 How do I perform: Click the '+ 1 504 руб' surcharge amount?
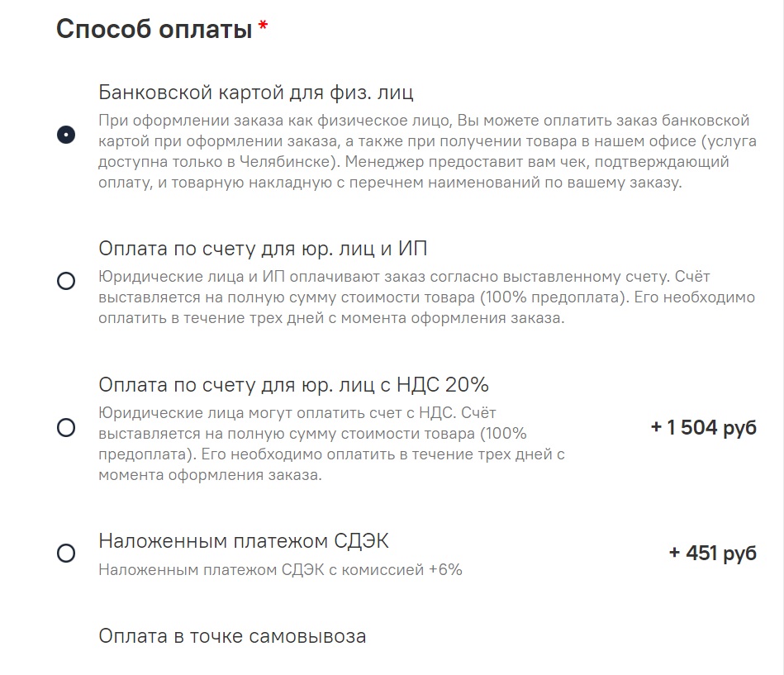click(x=704, y=427)
